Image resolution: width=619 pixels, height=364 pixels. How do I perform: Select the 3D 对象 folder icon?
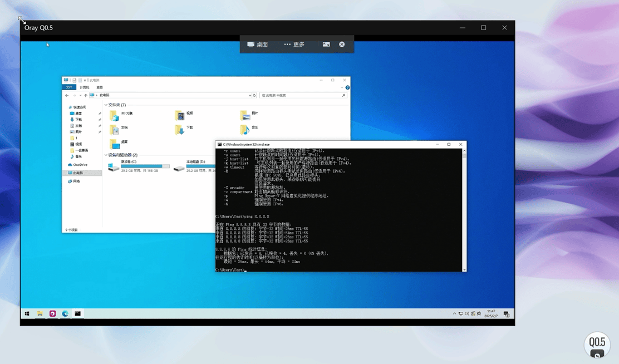(114, 115)
